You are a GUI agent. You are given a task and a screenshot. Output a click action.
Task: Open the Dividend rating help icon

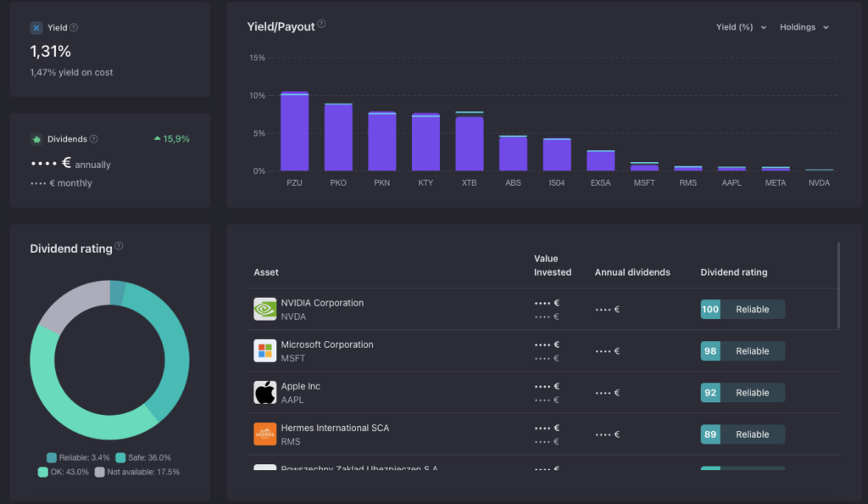coord(119,246)
